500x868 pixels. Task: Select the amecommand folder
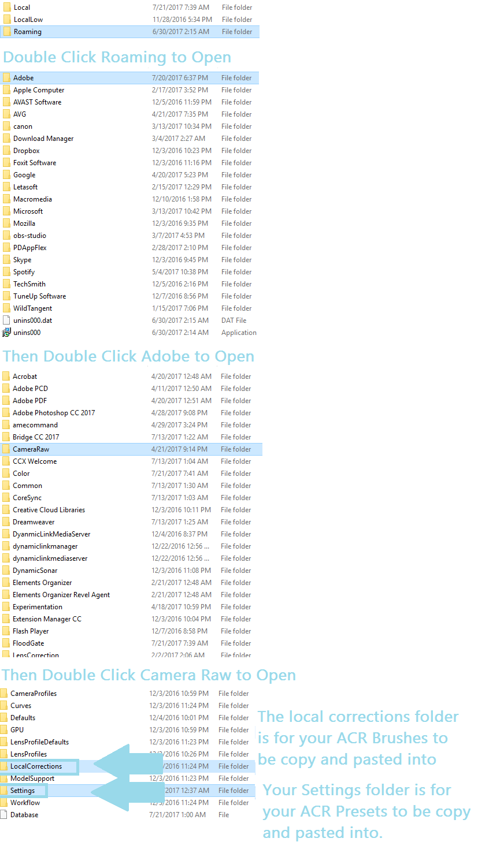point(35,425)
